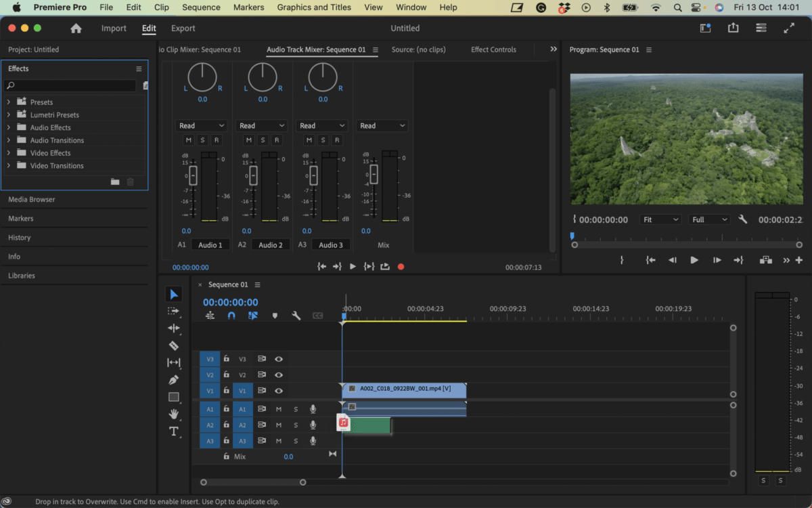
Task: Select the Pen tool
Action: pos(174,380)
